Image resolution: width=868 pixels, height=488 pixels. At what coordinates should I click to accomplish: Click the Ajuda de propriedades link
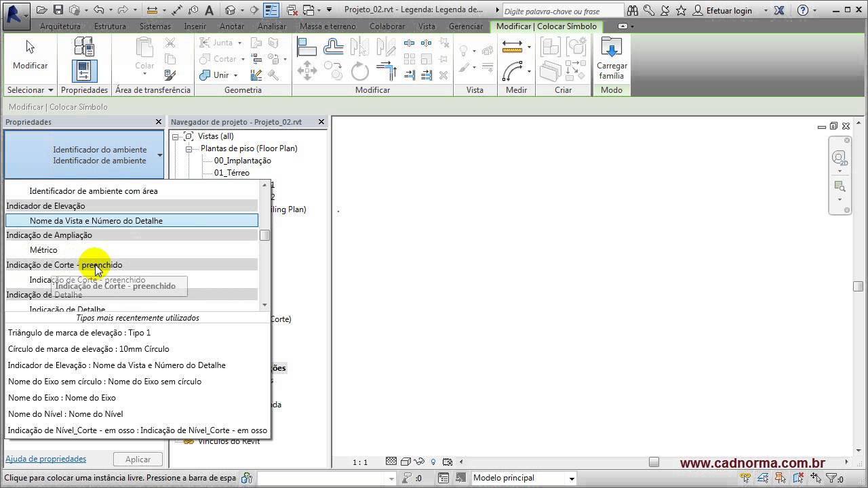pyautogui.click(x=45, y=459)
